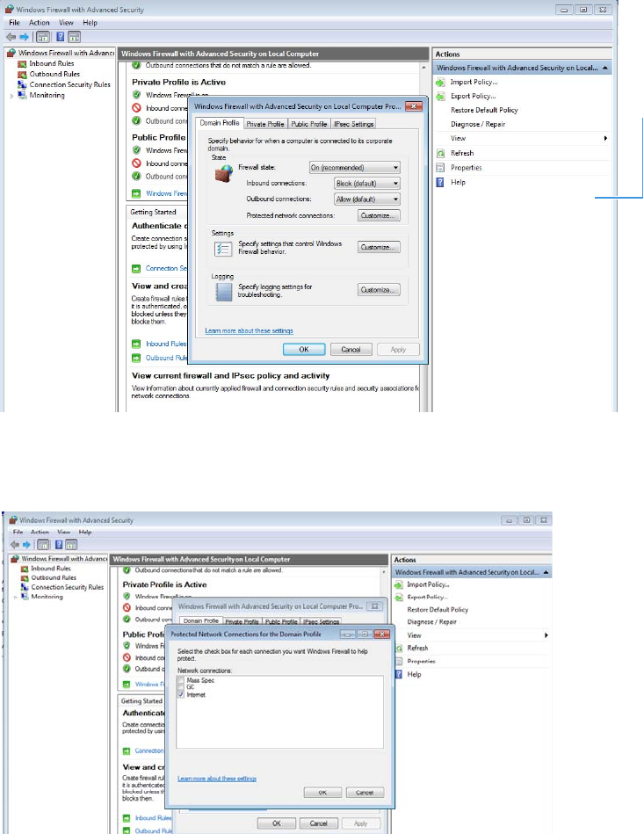Collapse the lower Actions pane section header
The height and width of the screenshot is (834, 644).
546,572
